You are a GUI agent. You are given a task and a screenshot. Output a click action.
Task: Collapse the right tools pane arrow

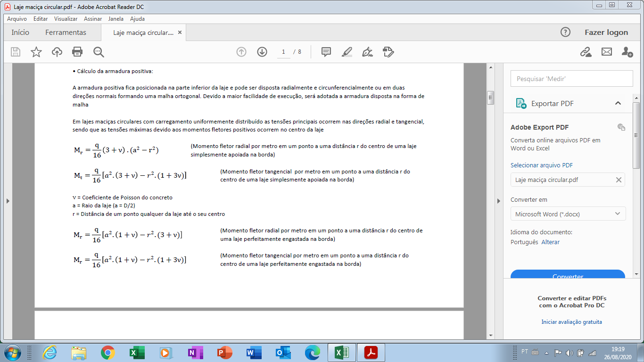click(x=499, y=201)
